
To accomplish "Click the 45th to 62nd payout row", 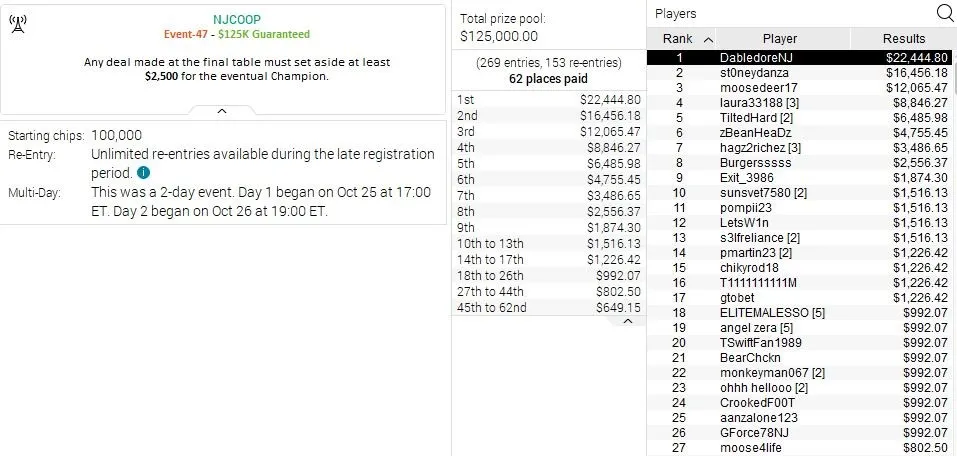I will (x=547, y=307).
